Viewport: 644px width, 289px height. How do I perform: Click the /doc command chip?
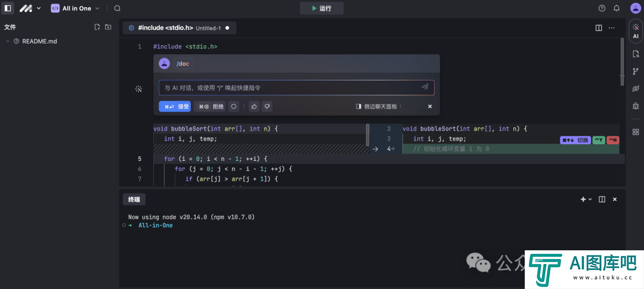183,64
